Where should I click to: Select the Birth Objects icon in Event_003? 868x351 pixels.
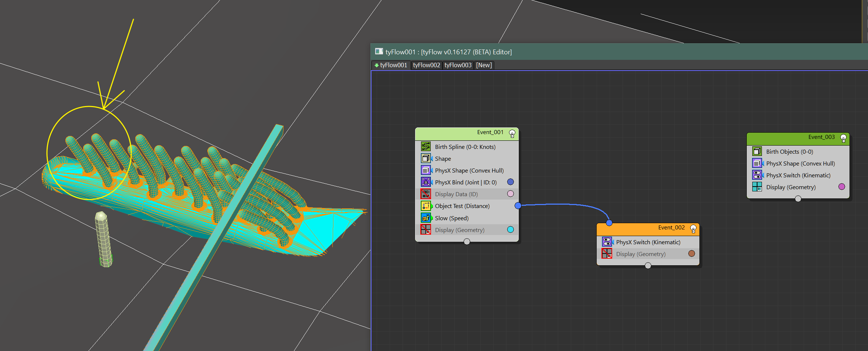tap(757, 151)
